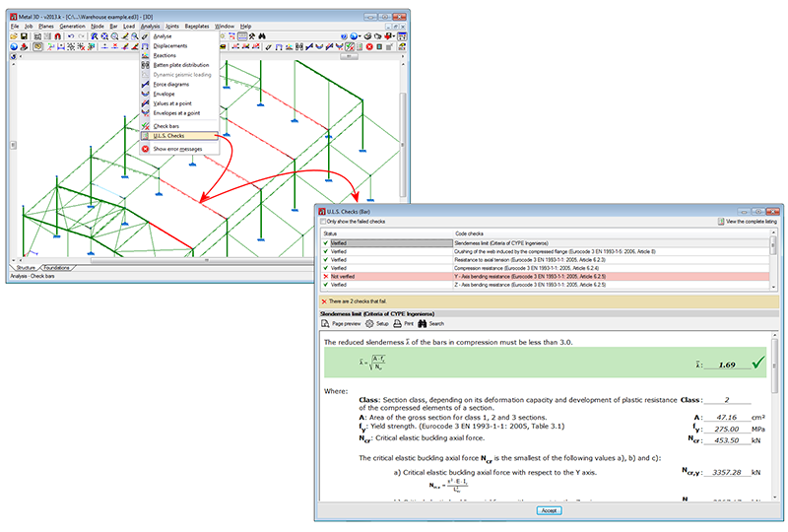The height and width of the screenshot is (532, 788).
Task: Click the Analyse menu entry icon
Action: [x=145, y=36]
